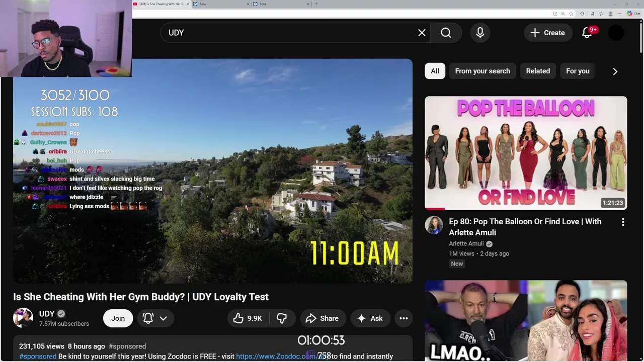Click the magnifying glass search button
Viewport: 644px width, 362px height.
[x=446, y=33]
